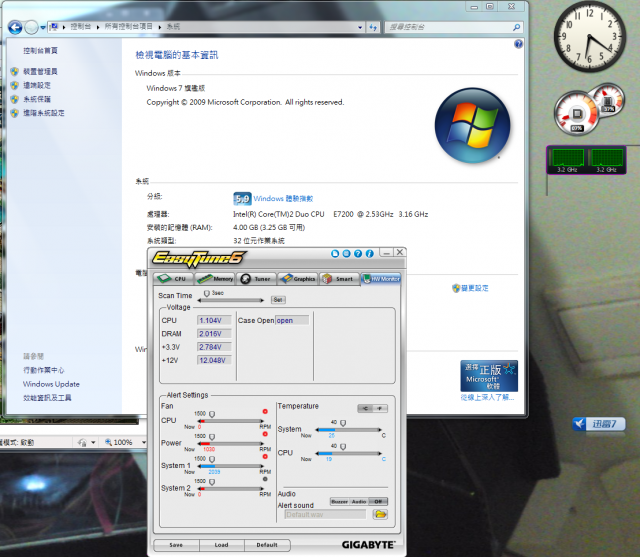Toggle the CPU fan alert indicator
This screenshot has height=557, width=640.
pyautogui.click(x=265, y=411)
